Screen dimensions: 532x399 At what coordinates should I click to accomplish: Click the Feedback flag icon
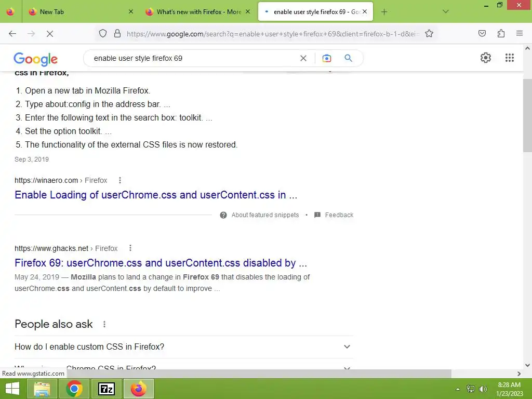(317, 215)
